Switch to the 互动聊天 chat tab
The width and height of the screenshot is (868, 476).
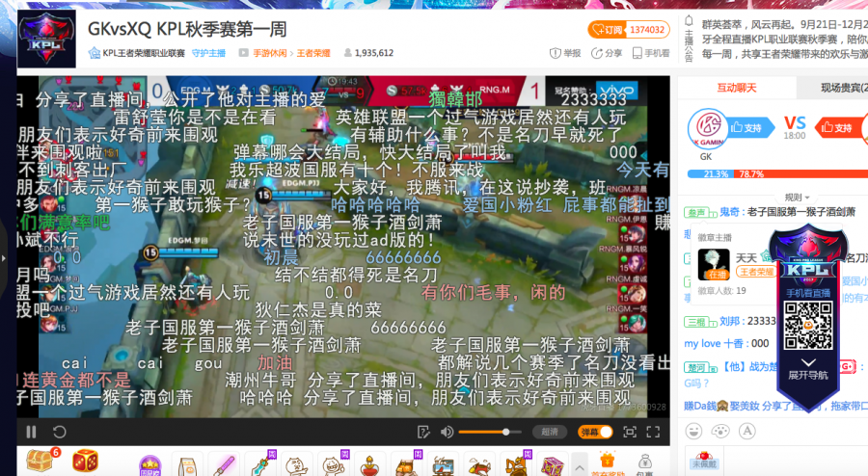(x=736, y=88)
